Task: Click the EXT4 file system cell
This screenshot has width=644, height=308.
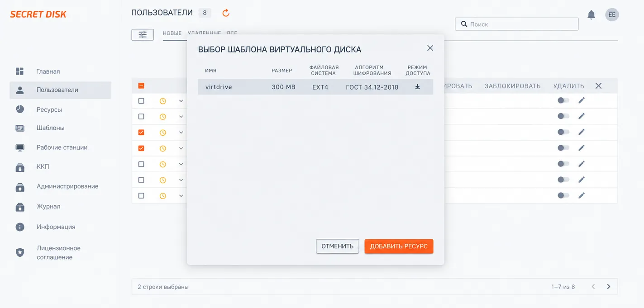Action: click(x=320, y=87)
